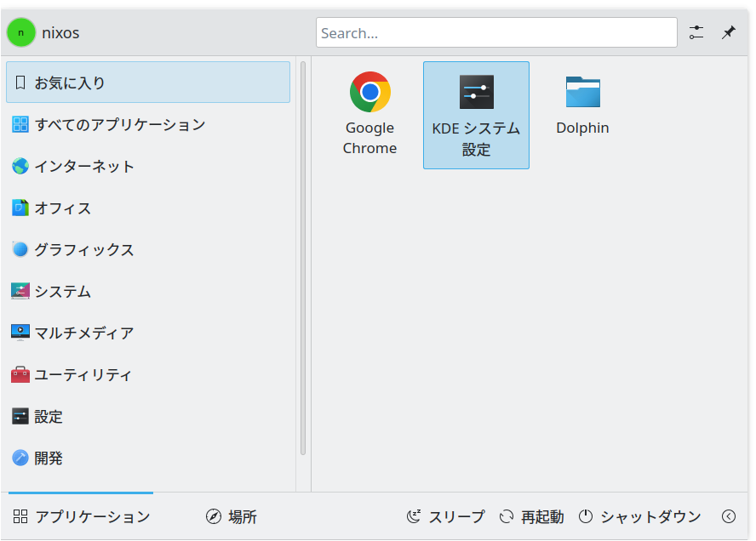
Task: Expand more session actions arrow
Action: (729, 516)
